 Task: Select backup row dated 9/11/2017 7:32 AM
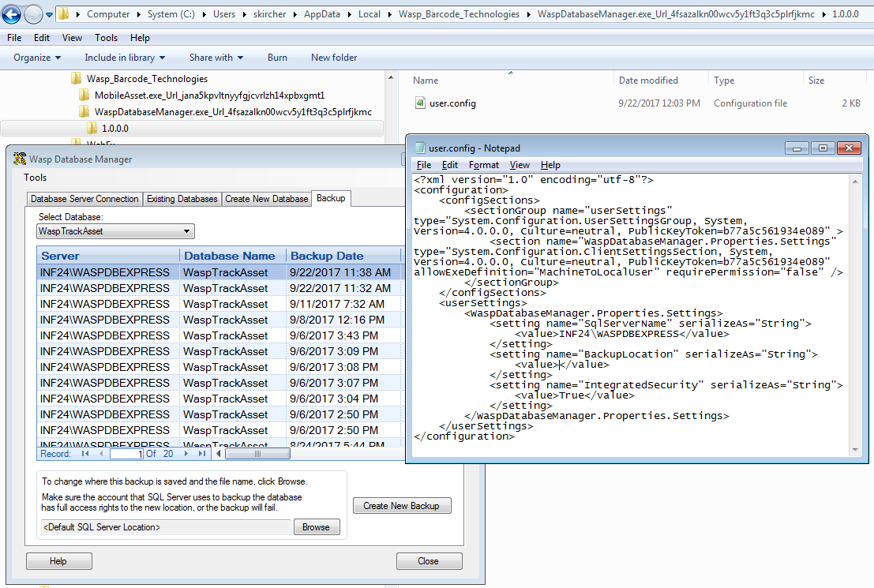[x=219, y=304]
